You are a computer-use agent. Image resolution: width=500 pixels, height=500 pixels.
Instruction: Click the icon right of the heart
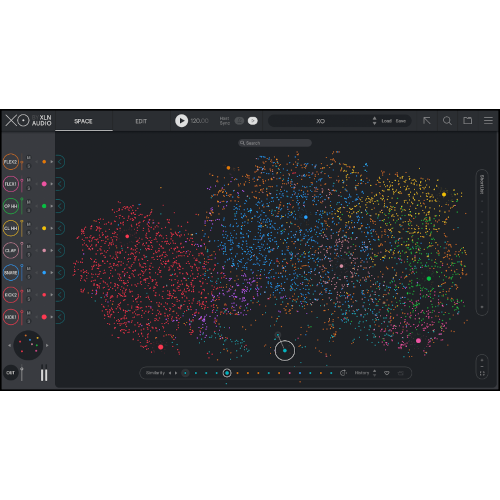point(401,373)
